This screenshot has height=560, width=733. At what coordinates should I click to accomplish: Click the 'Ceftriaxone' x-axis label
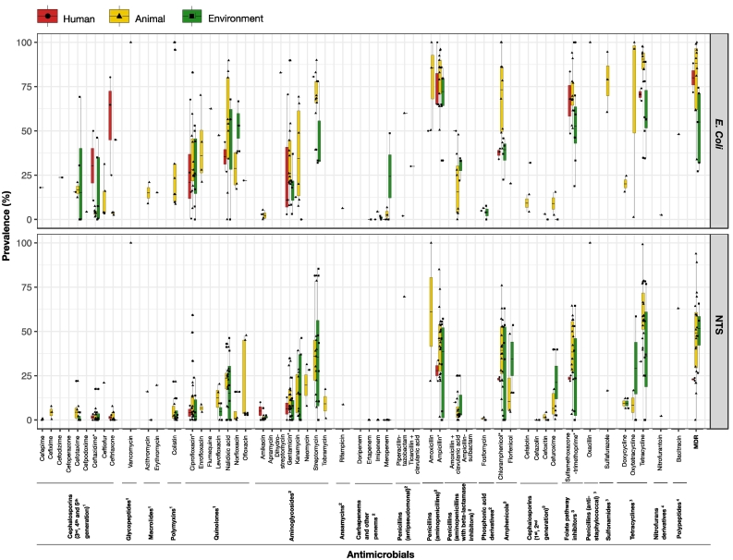pyautogui.click(x=112, y=451)
